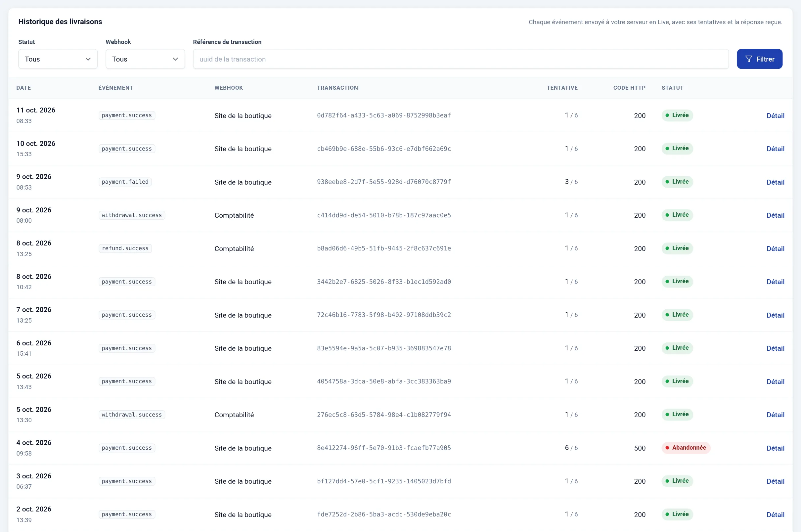Select transaction 276ec5c8-63d5-5784-98e4-c1b082779f94
Screen dimensions: 801x532
(384, 415)
